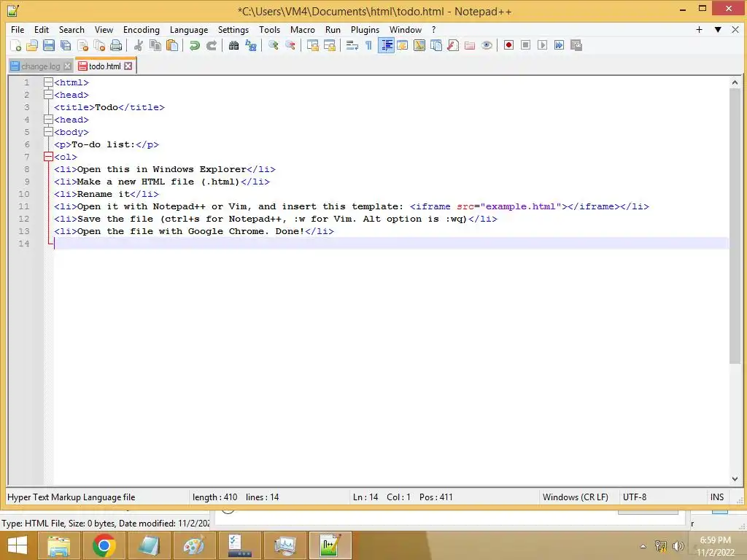Collapse the <head> fold on line 2

pos(48,95)
